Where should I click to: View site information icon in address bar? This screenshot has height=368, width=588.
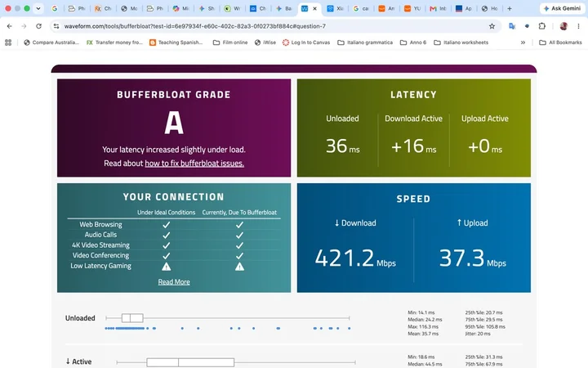point(56,26)
